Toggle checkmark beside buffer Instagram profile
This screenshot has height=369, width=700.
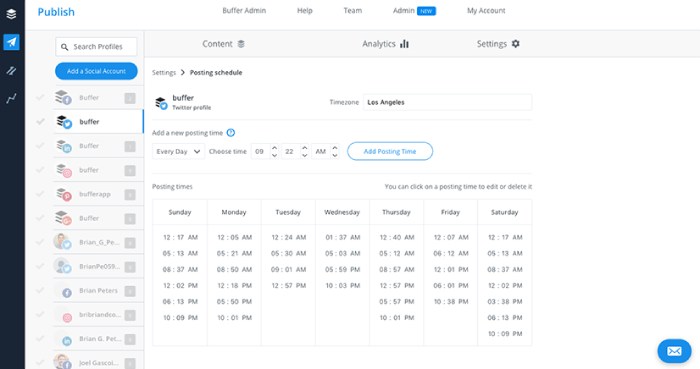click(40, 170)
